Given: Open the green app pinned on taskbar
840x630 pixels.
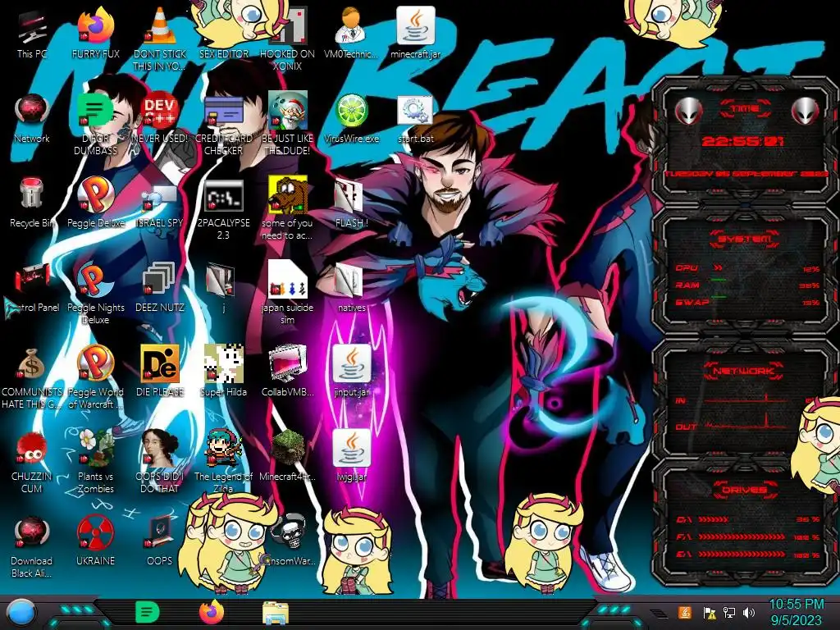Looking at the screenshot, I should point(148,612).
